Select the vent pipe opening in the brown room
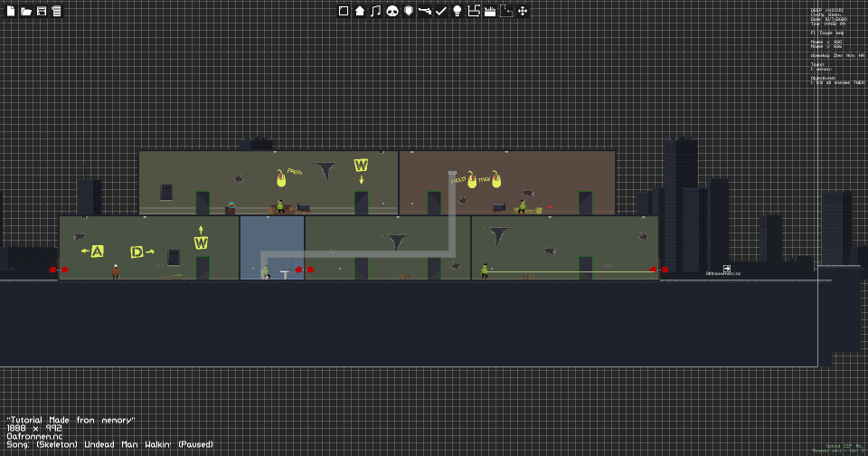The height and width of the screenshot is (456, 868). coord(452,174)
